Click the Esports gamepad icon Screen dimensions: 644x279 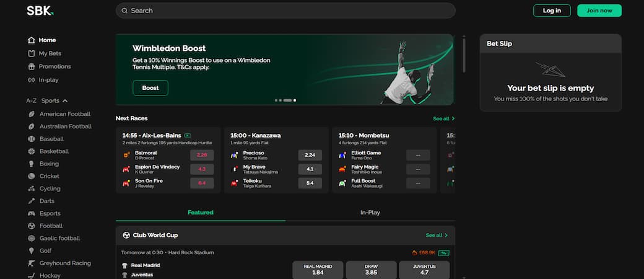32,213
